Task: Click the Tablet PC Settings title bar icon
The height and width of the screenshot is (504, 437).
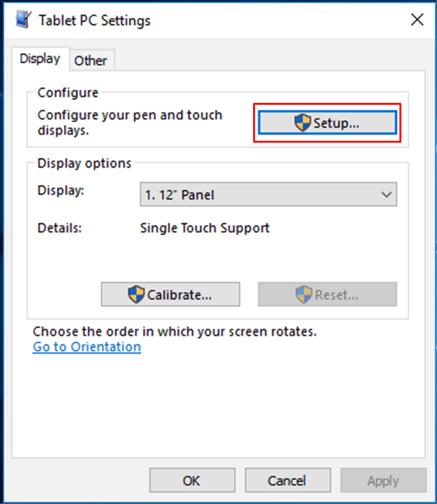Action: coord(23,19)
